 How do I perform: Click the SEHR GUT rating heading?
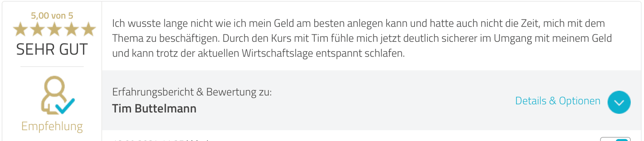click(52, 49)
